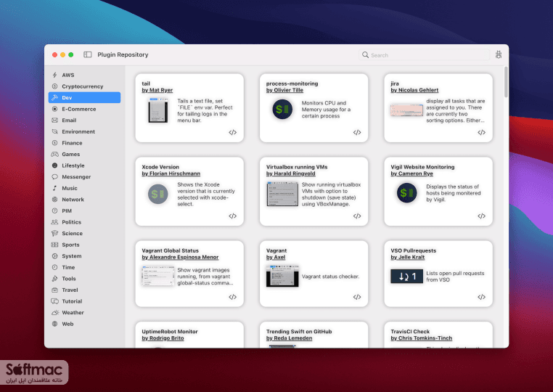This screenshot has height=392, width=553.
Task: Open author link by Harald Ringvold
Action: click(290, 173)
